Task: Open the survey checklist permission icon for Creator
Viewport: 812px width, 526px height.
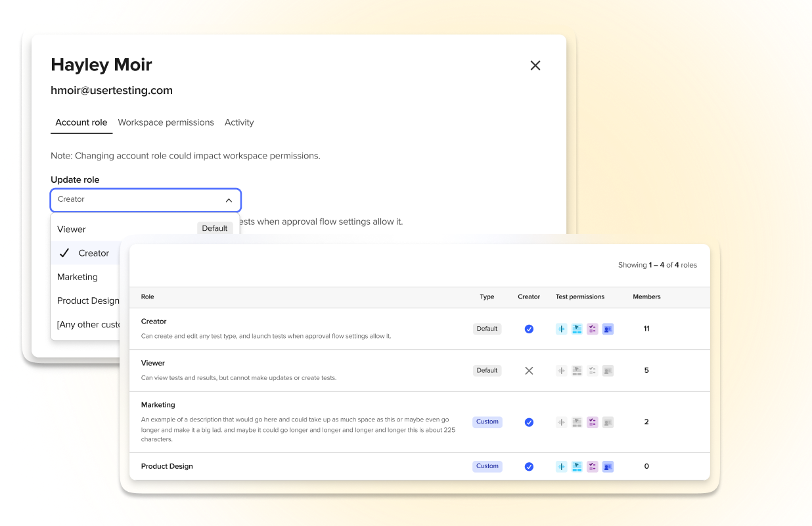Action: tap(592, 328)
